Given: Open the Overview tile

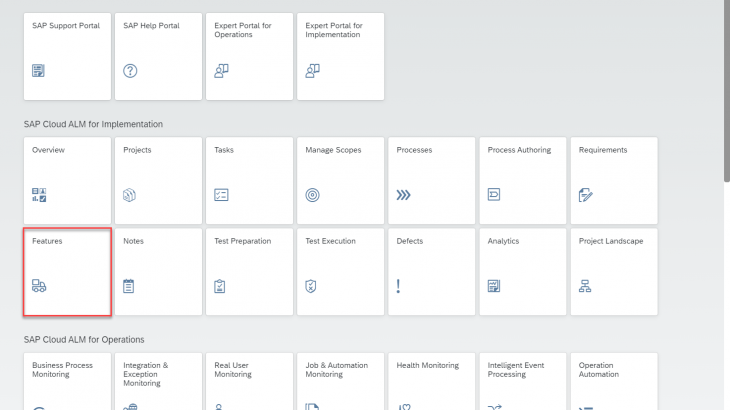Looking at the screenshot, I should (67, 180).
